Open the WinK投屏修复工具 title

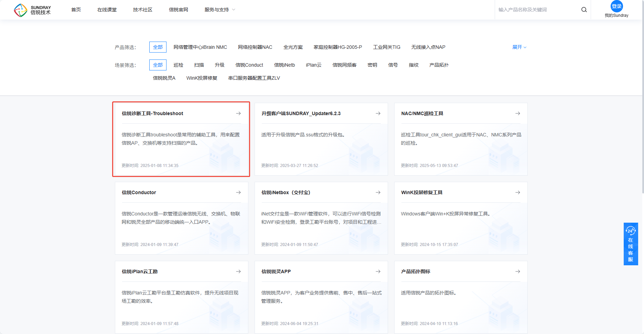422,192
